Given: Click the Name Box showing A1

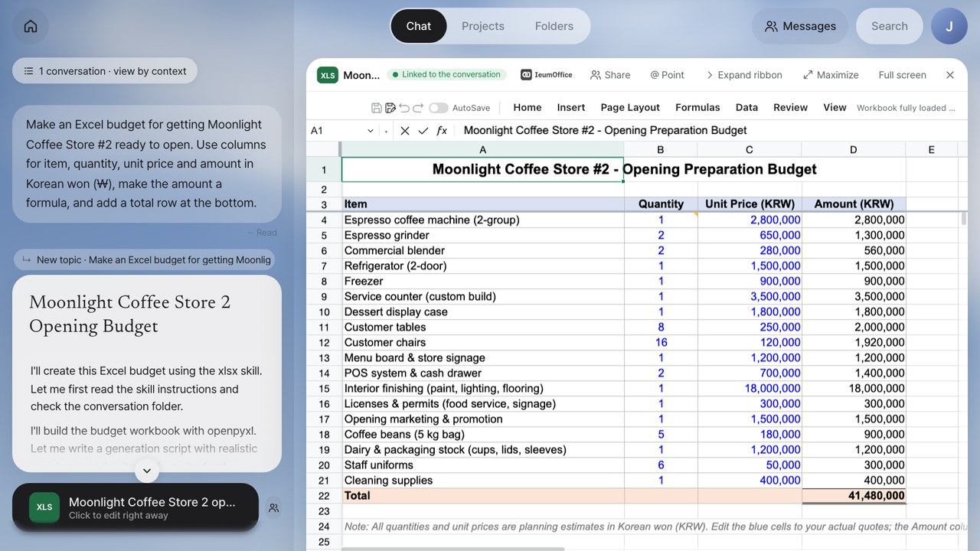Looking at the screenshot, I should [335, 131].
